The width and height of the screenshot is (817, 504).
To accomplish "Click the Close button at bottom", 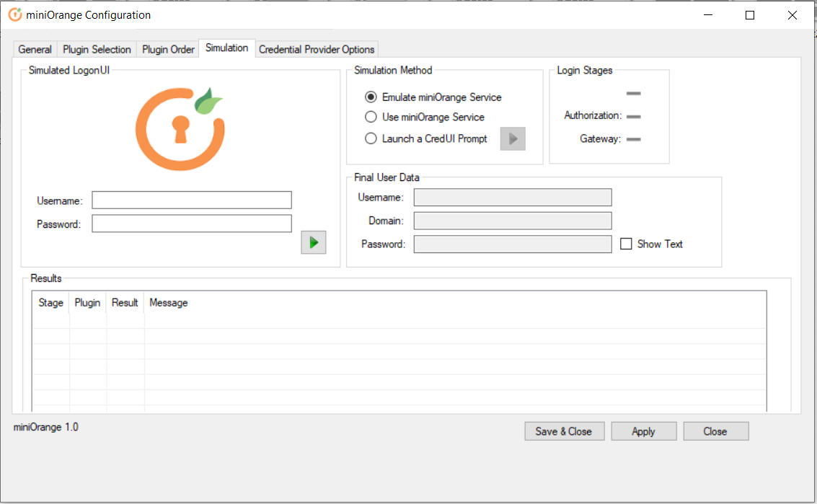I will tap(715, 431).
